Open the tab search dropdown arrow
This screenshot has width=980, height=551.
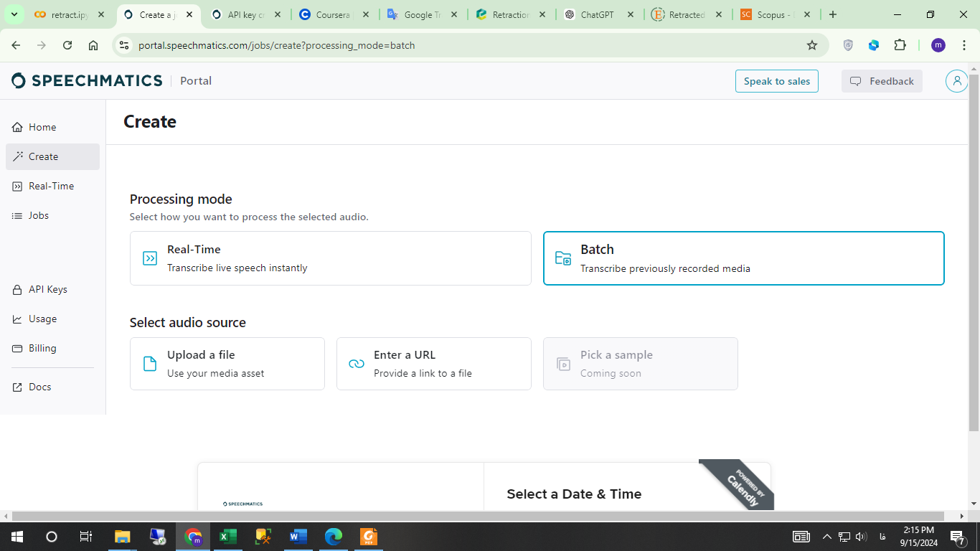14,14
